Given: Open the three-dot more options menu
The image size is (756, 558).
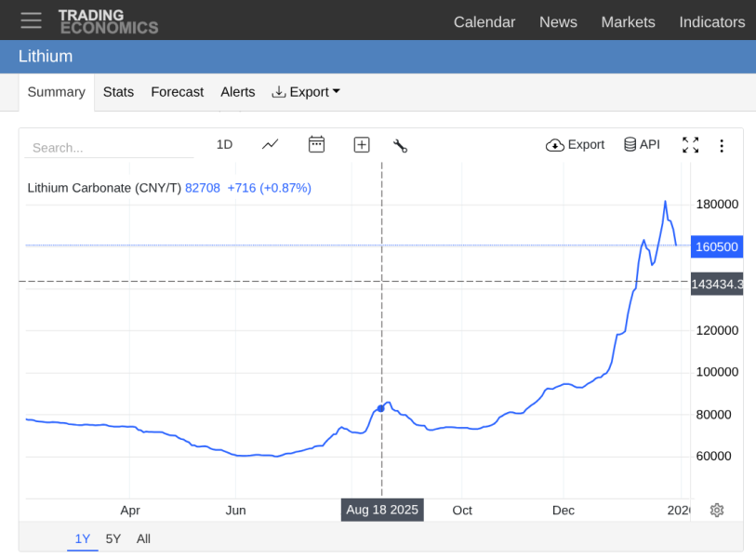Looking at the screenshot, I should (x=722, y=145).
